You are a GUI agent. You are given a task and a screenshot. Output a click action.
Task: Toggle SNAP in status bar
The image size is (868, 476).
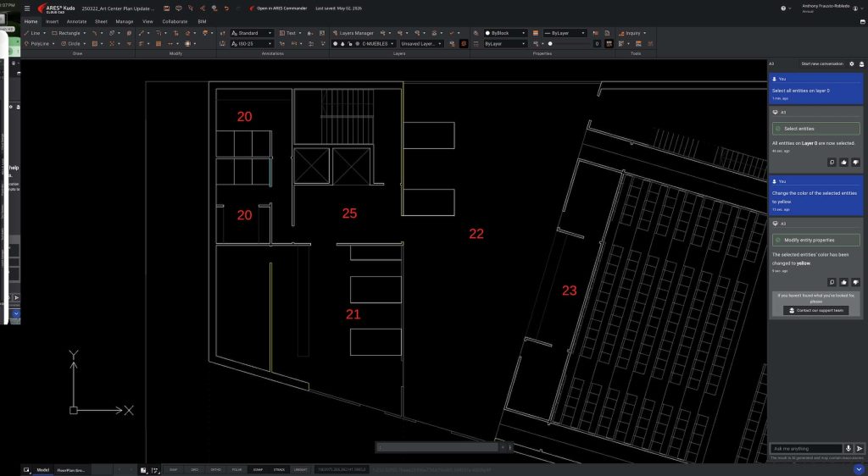(173, 470)
